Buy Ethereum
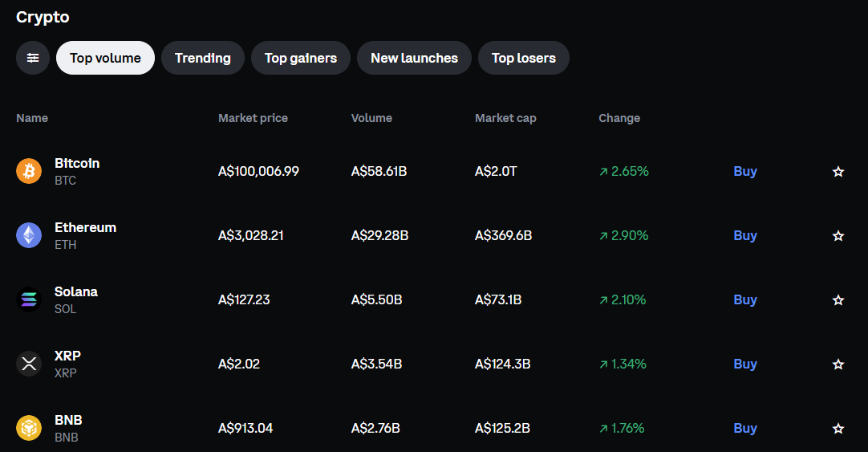This screenshot has width=868, height=452. [745, 235]
